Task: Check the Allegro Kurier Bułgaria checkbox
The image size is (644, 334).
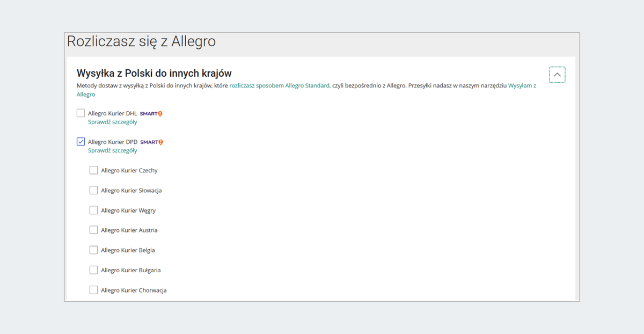Action: (x=93, y=270)
